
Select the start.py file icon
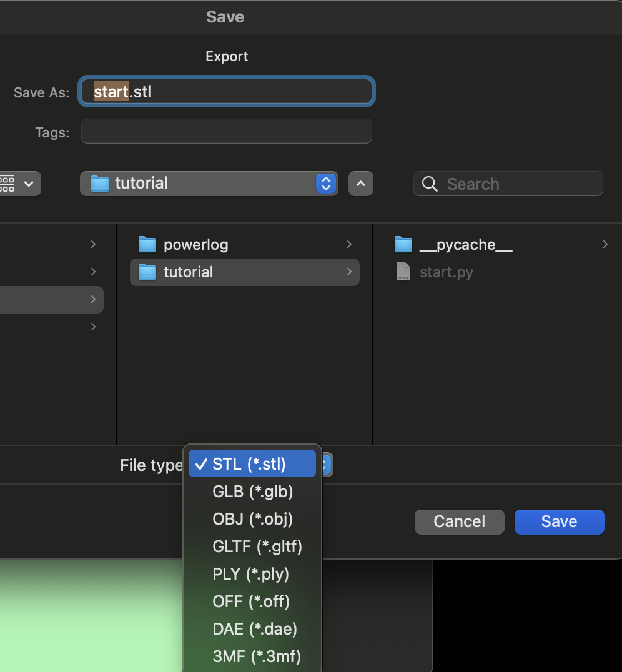pos(403,272)
